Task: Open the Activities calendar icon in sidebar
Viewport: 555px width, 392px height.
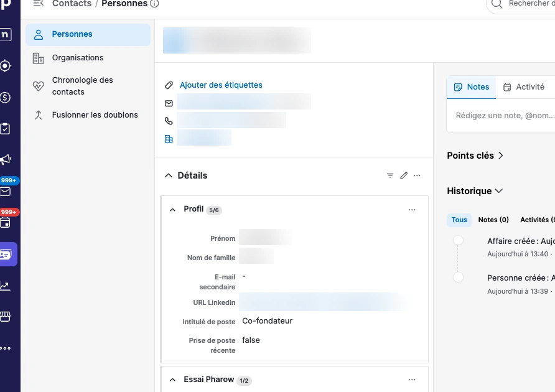Action: [x=6, y=223]
